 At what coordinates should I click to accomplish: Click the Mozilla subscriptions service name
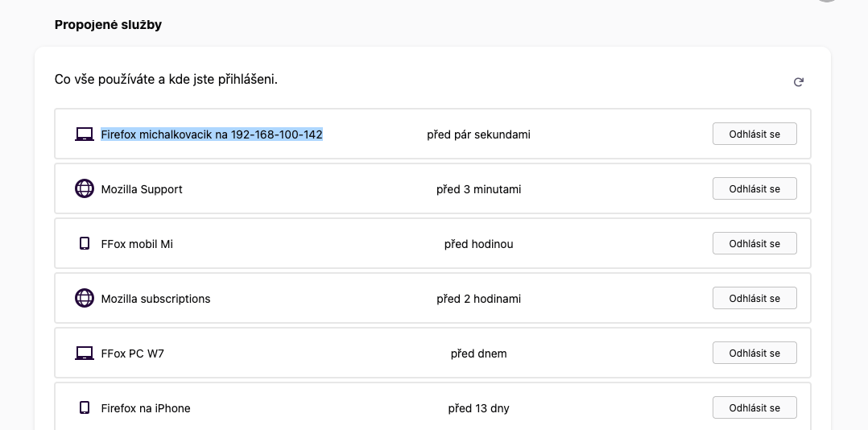click(155, 299)
